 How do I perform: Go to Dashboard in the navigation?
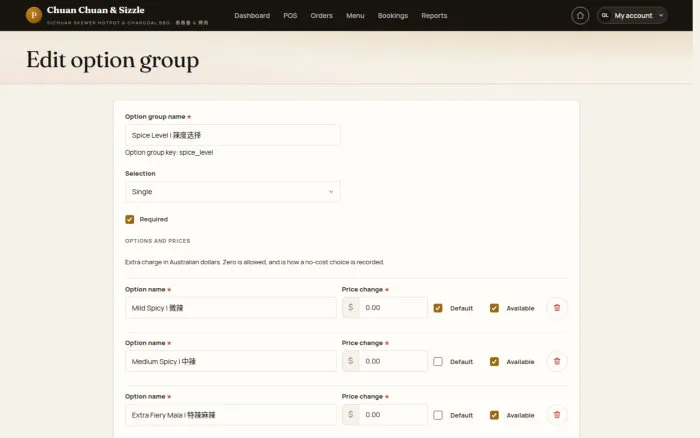pyautogui.click(x=252, y=16)
